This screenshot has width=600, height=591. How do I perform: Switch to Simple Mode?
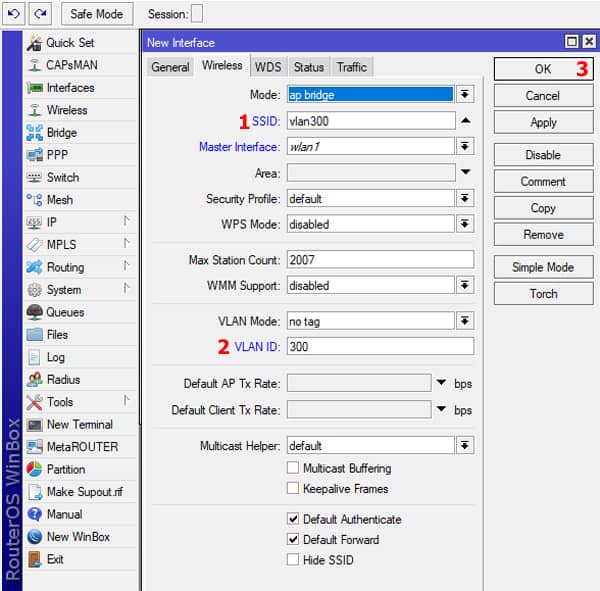[x=543, y=267]
